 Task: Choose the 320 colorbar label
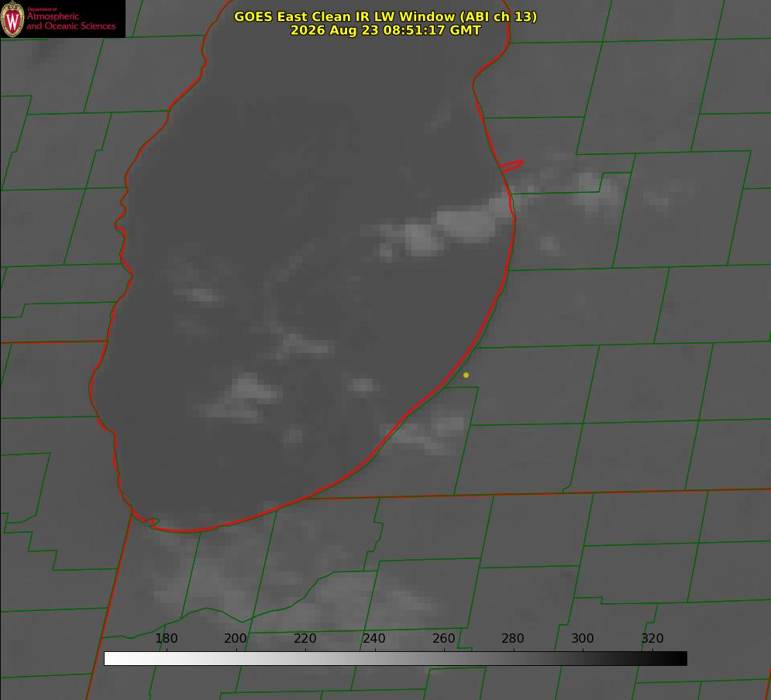(x=652, y=638)
